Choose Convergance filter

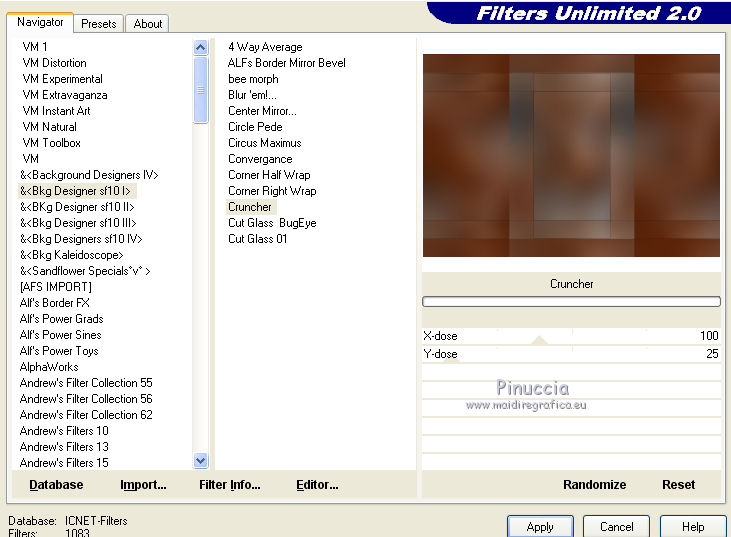pyautogui.click(x=260, y=159)
